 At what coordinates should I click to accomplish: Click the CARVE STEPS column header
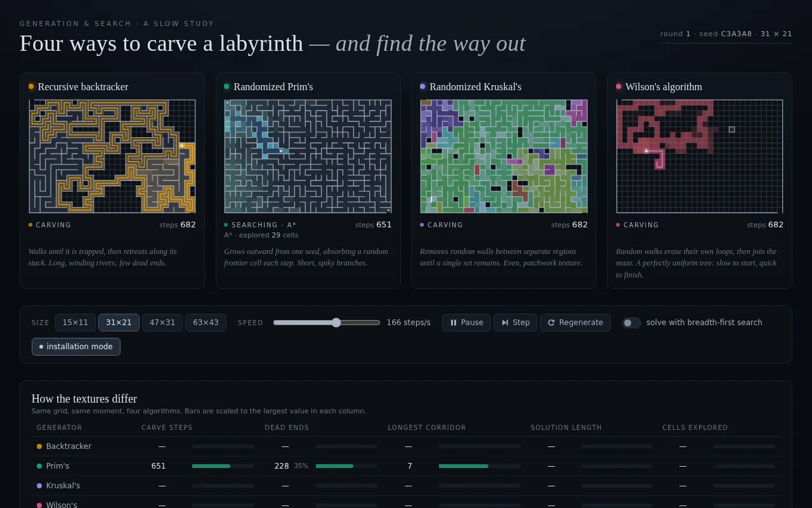(167, 428)
